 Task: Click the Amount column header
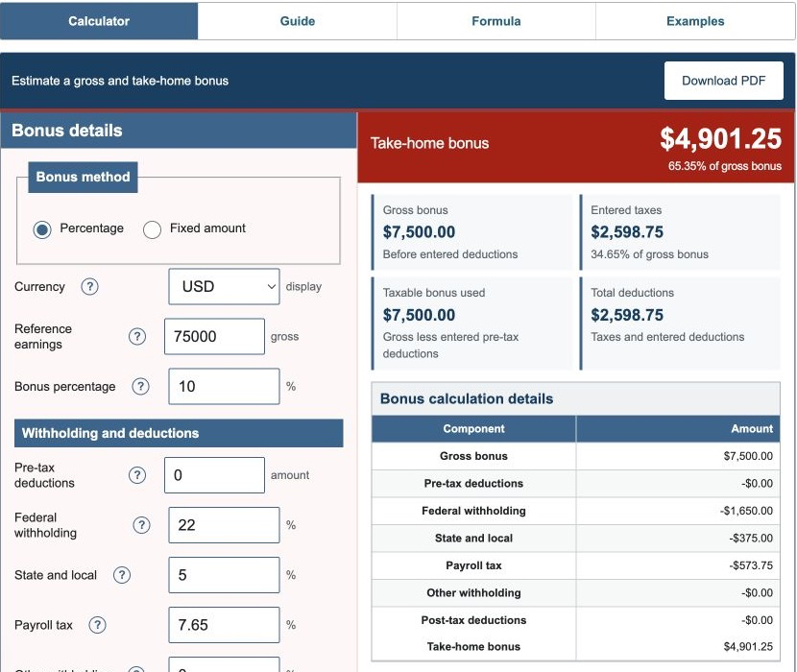click(x=678, y=428)
